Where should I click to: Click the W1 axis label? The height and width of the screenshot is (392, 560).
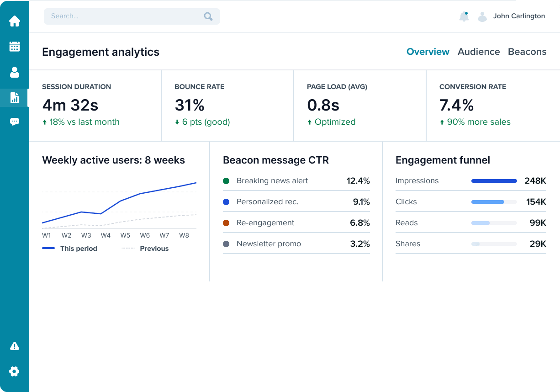click(47, 235)
